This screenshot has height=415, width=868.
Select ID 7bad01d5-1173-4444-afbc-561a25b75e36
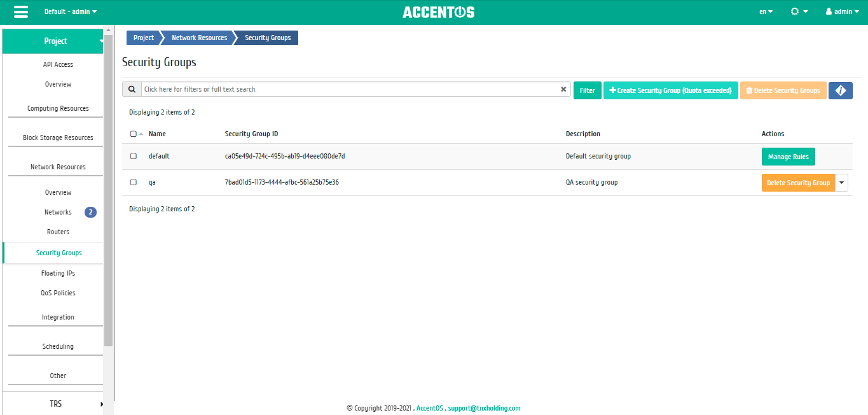(x=282, y=182)
